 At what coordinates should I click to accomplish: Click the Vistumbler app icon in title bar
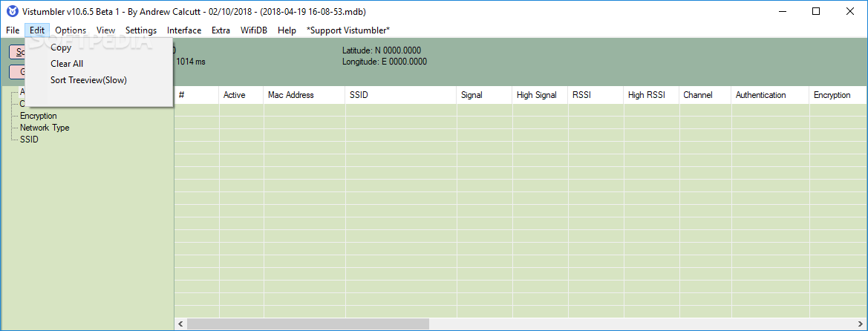12,11
